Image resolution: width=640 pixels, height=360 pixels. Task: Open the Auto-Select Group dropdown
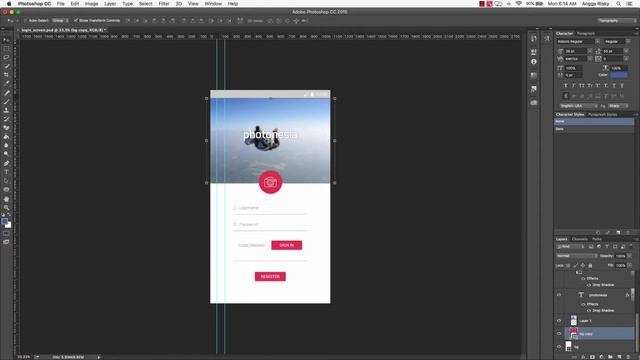click(60, 20)
